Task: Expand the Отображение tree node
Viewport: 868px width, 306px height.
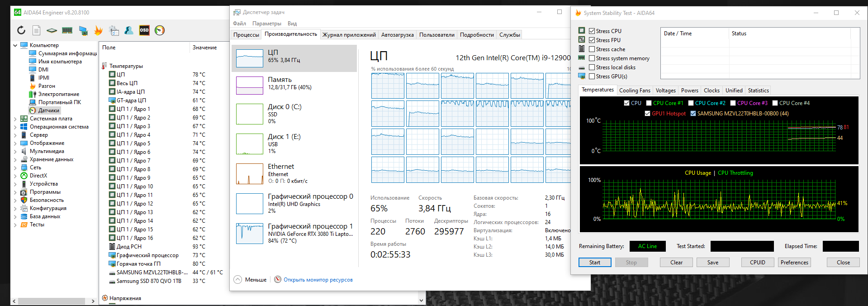Action: [x=15, y=143]
